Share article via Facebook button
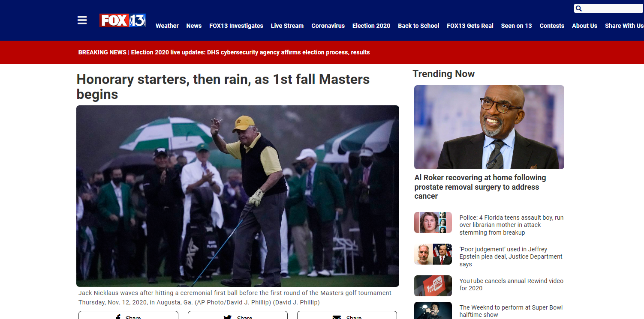Viewport: 644px width, 319px height. pyautogui.click(x=128, y=316)
